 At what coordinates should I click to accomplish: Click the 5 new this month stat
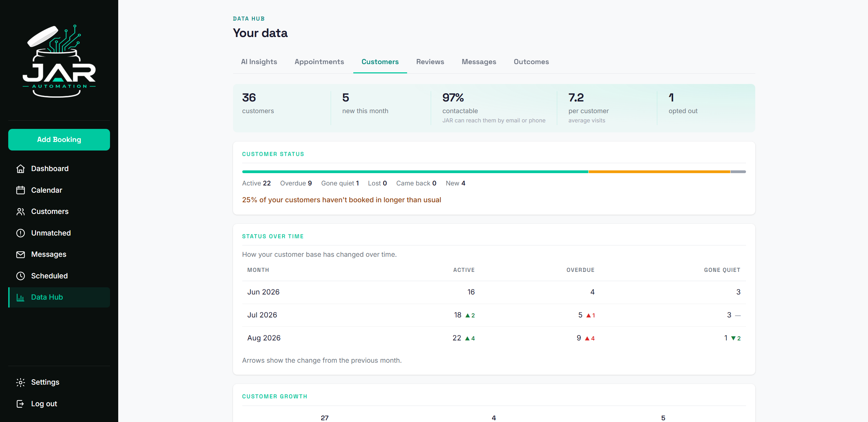[365, 103]
